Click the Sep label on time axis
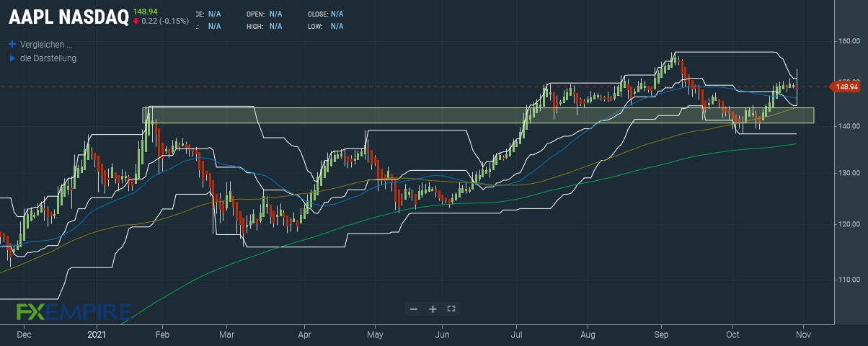868x346 pixels. [x=661, y=334]
